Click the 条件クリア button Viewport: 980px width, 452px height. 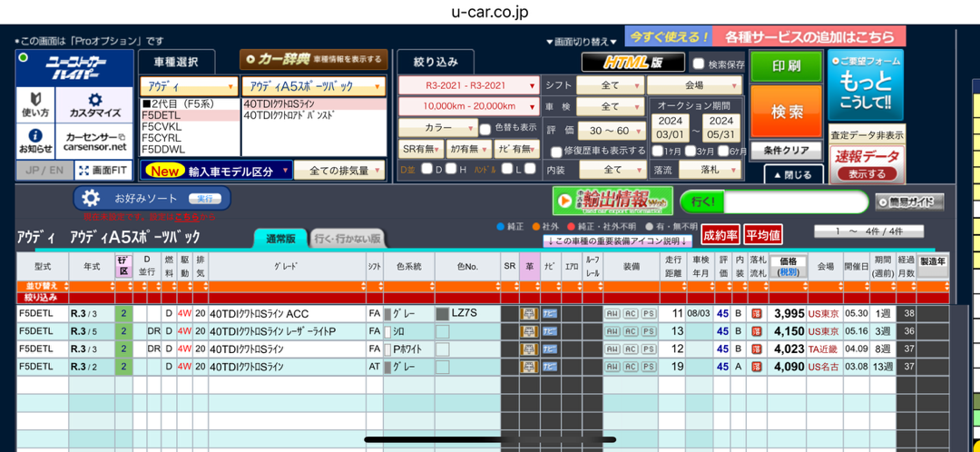786,151
